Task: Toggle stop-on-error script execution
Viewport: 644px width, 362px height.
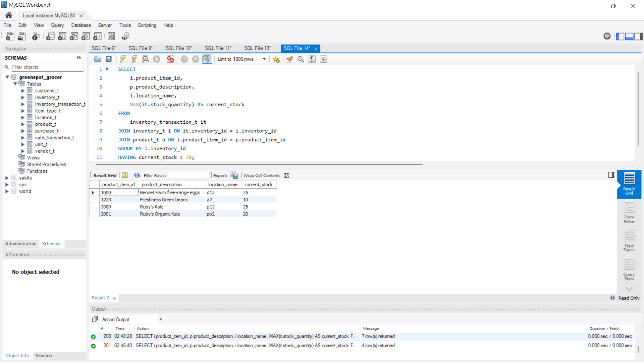Action: click(170, 59)
